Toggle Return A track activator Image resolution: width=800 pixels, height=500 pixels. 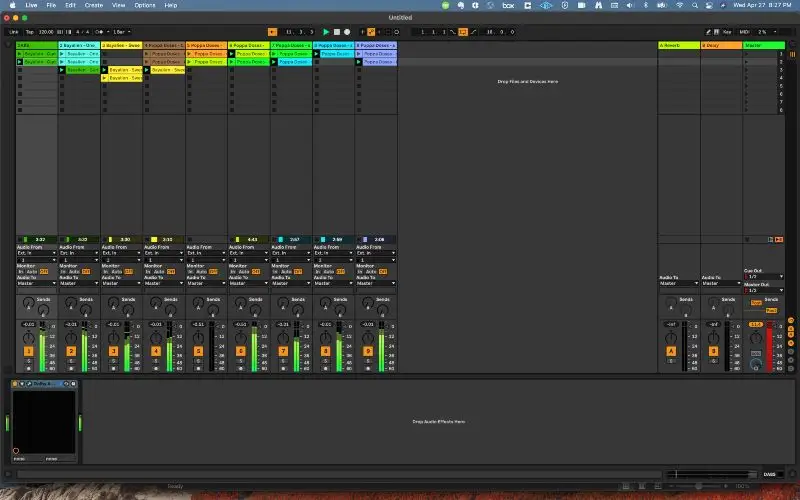tap(671, 351)
